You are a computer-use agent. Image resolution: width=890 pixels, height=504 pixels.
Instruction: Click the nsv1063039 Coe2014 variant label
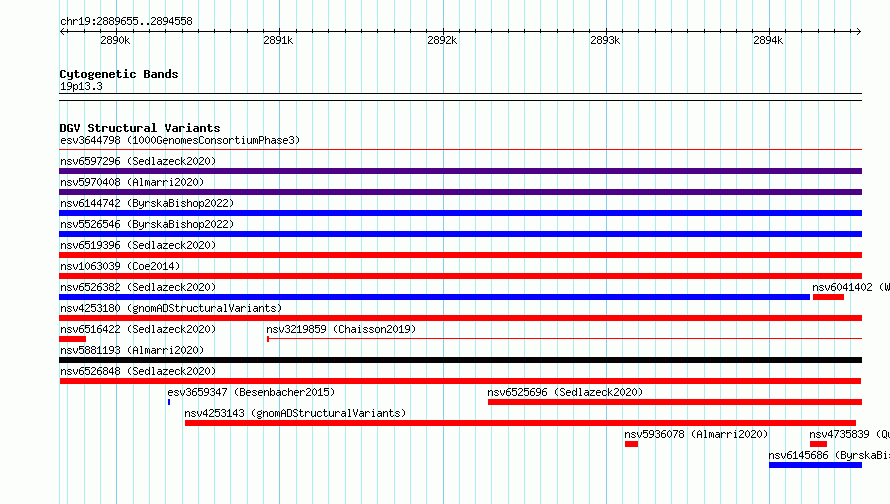(120, 266)
